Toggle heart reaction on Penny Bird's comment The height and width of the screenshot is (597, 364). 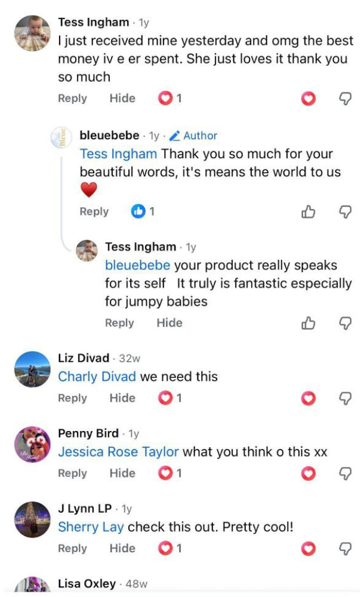tap(308, 473)
